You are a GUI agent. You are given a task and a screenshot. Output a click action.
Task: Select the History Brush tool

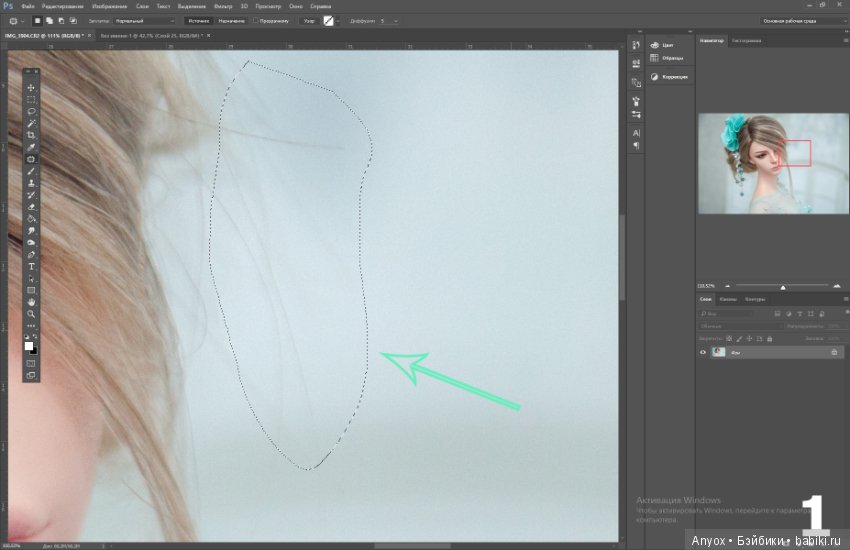(x=31, y=195)
